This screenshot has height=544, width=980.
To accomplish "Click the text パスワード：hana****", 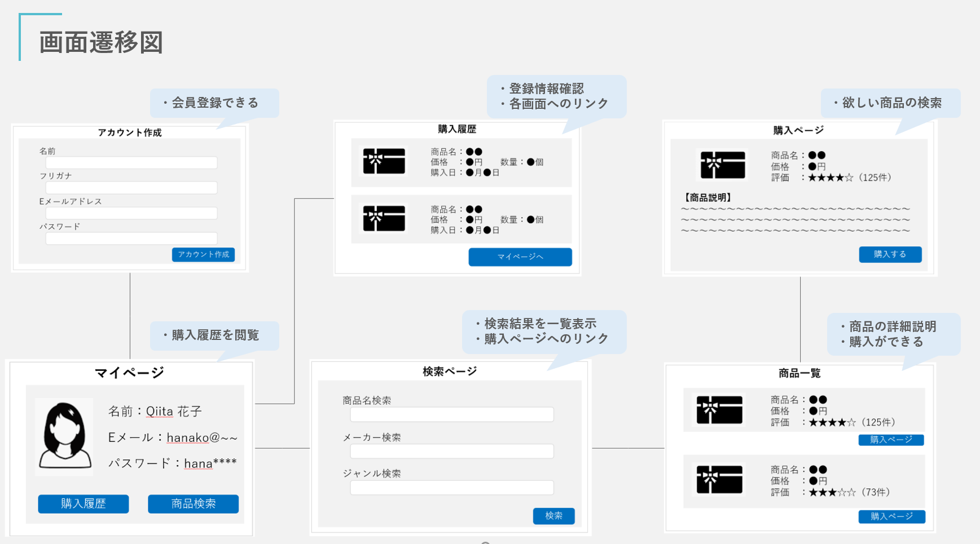I will point(172,463).
